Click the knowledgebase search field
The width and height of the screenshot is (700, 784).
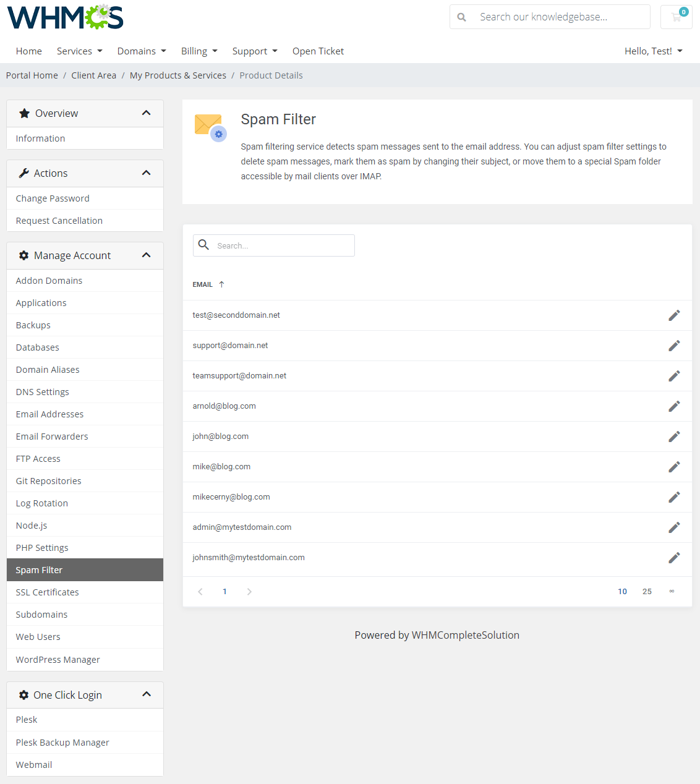563,17
